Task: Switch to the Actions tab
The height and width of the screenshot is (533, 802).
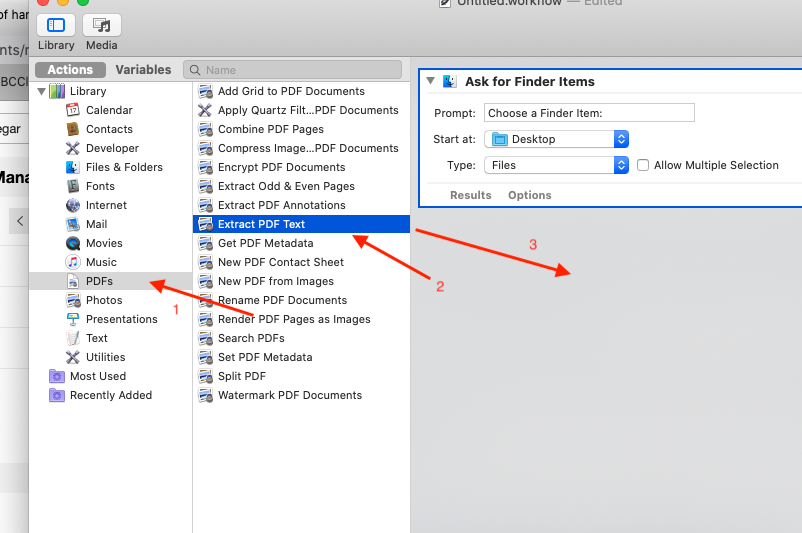Action: click(x=70, y=70)
